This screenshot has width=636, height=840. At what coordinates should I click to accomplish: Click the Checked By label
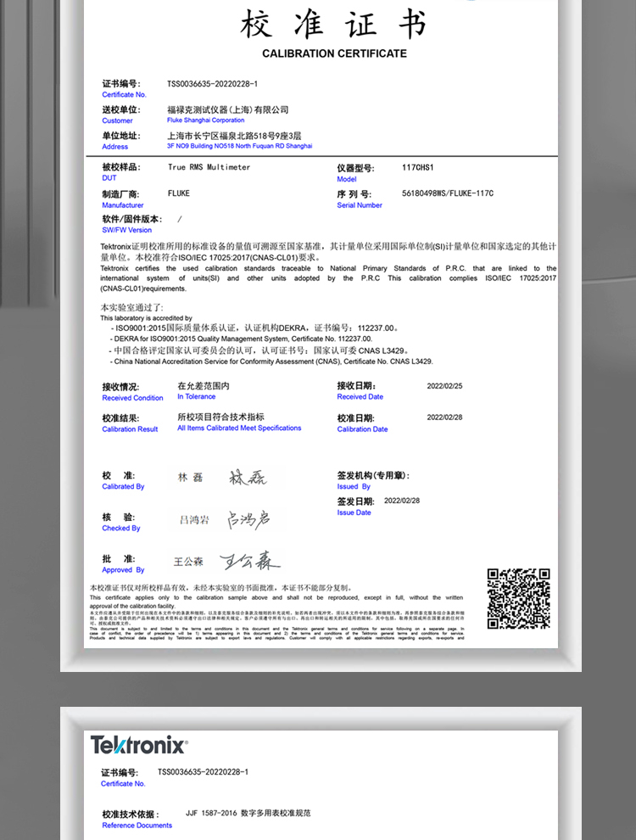click(121, 529)
